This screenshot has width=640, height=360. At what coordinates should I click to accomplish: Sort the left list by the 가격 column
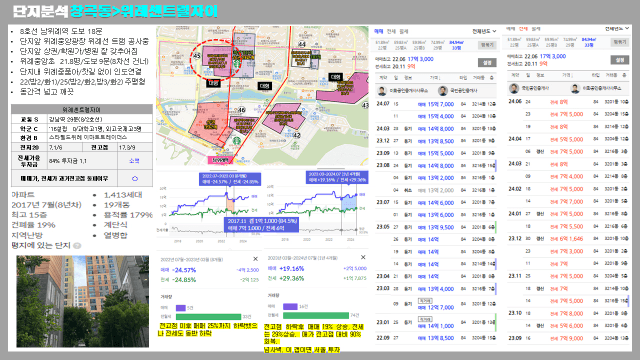tap(435, 78)
